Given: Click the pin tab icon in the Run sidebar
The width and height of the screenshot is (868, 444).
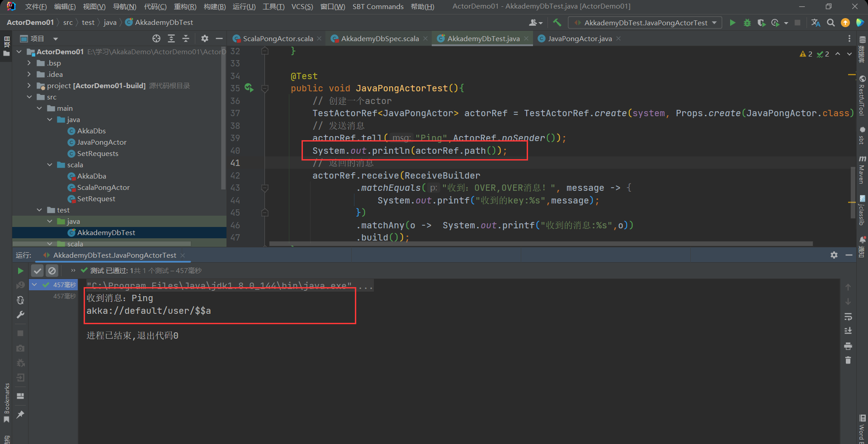Looking at the screenshot, I should pyautogui.click(x=20, y=414).
